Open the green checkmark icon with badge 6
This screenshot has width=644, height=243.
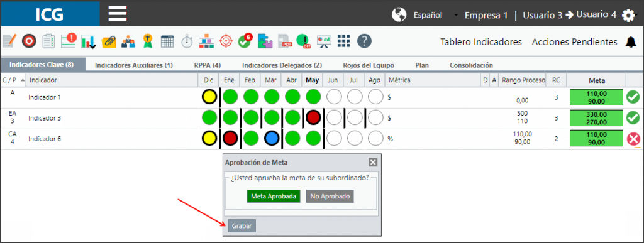245,41
